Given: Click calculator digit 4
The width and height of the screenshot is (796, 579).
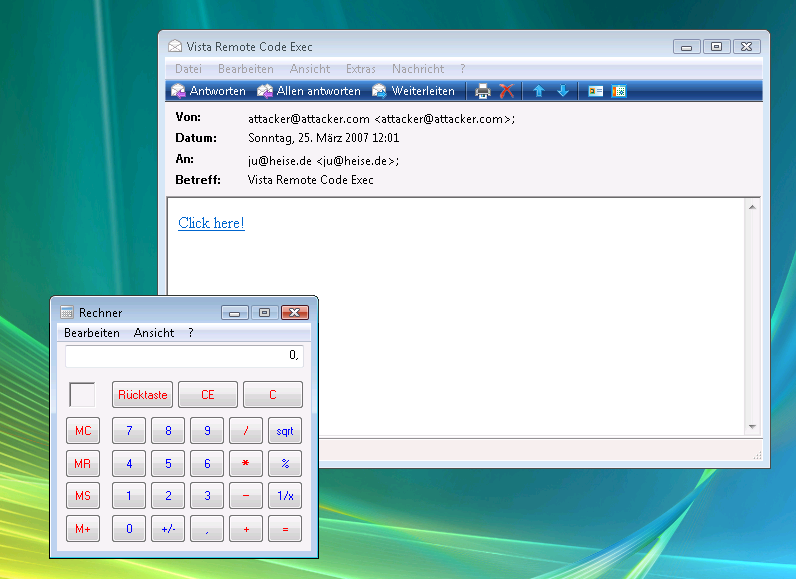Looking at the screenshot, I should pyautogui.click(x=129, y=463).
